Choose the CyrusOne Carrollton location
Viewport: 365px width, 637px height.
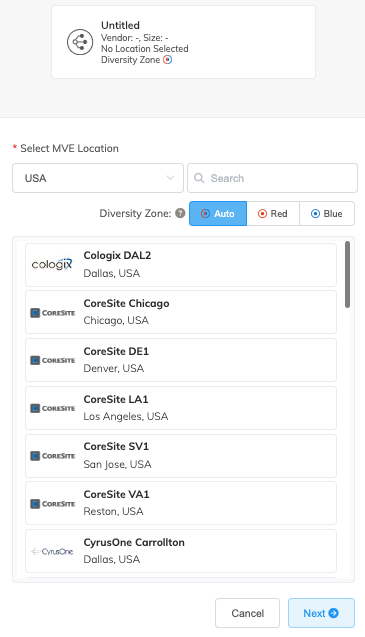click(x=181, y=551)
